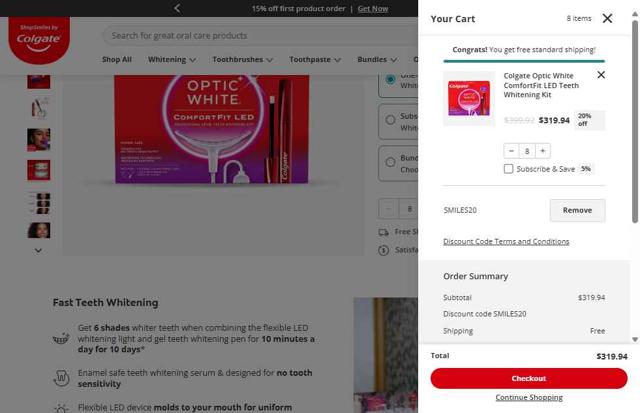
Task: Open the Shop All menu item
Action: coord(117,60)
